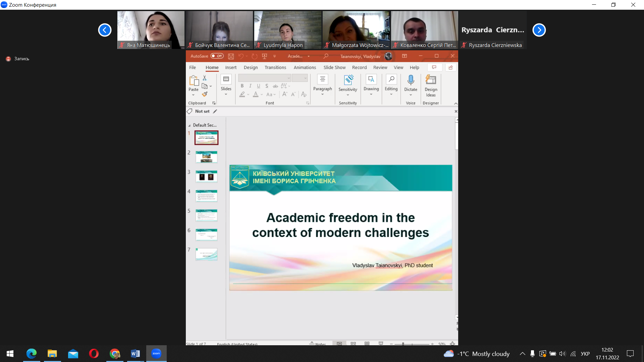
Task: Show next participants with right arrow
Action: (x=539, y=30)
